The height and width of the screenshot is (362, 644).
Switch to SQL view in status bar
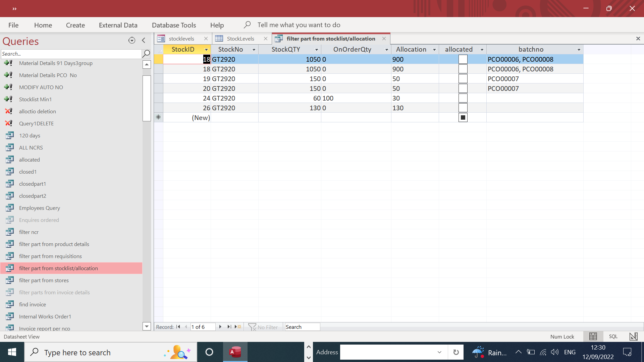pyautogui.click(x=613, y=336)
